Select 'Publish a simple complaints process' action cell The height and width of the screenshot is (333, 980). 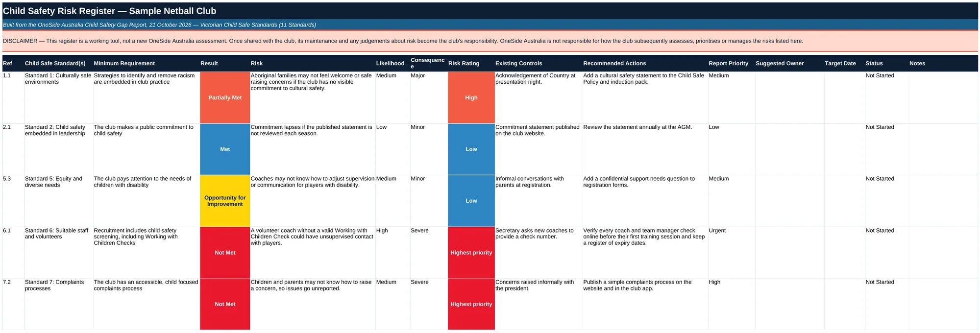(645, 304)
